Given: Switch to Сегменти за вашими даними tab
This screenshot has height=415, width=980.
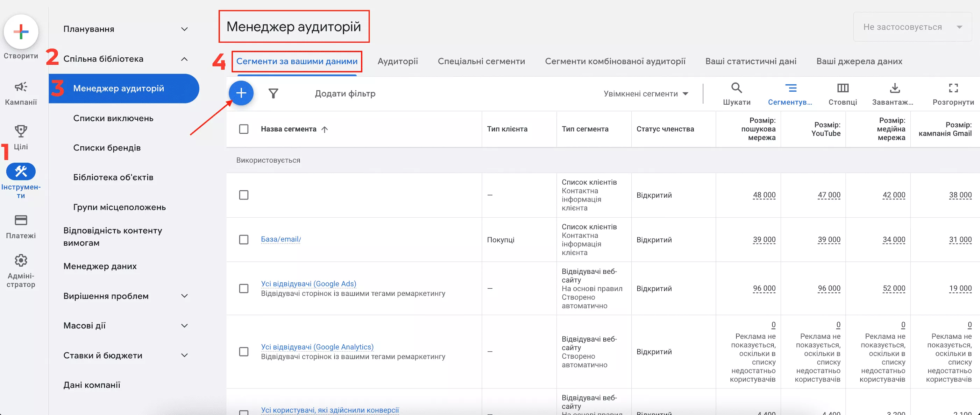Looking at the screenshot, I should coord(297,61).
